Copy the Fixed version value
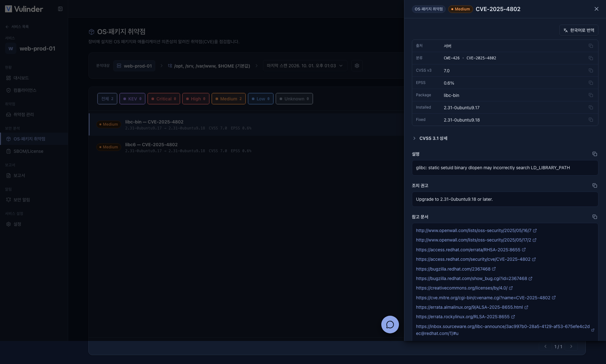 click(591, 120)
